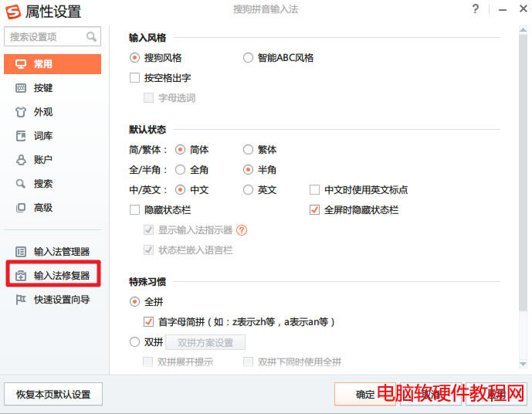Click the flag icon for 快速设置向导
The height and width of the screenshot is (414, 532).
click(21, 300)
